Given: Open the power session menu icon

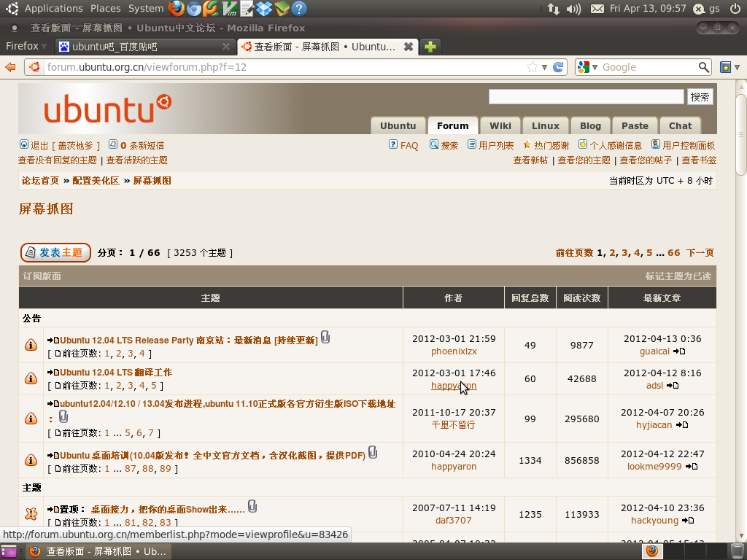Looking at the screenshot, I should (735, 8).
